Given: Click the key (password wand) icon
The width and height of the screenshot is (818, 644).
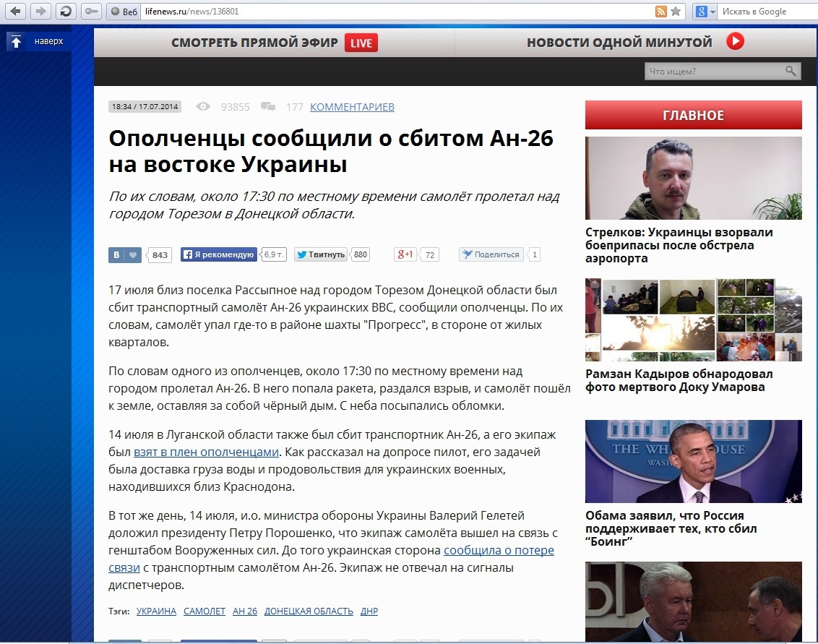Looking at the screenshot, I should [90, 11].
